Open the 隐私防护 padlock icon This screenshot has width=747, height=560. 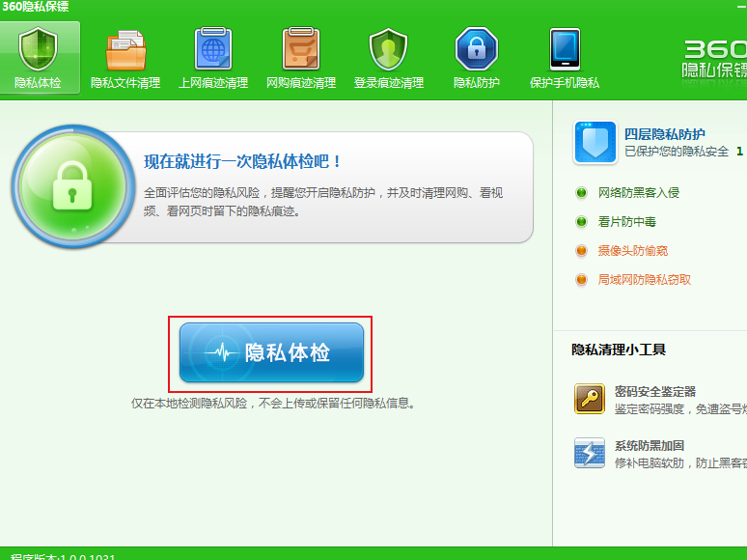coord(477,49)
